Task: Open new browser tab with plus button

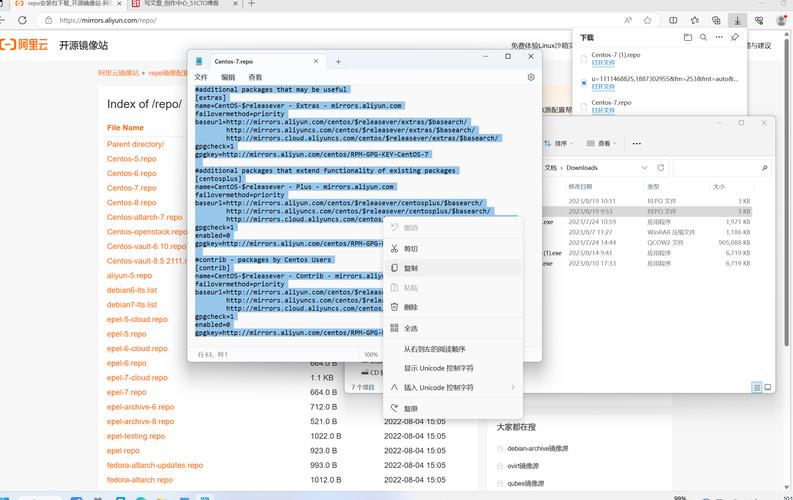Action: coord(251,4)
